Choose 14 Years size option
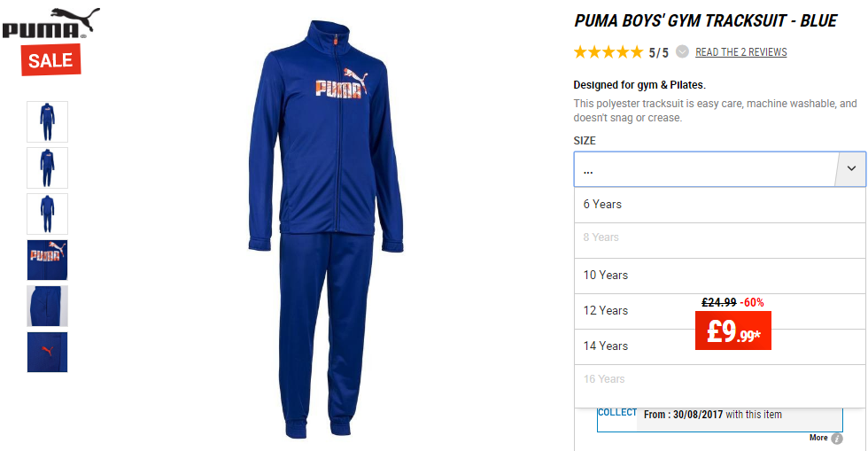 coord(719,346)
